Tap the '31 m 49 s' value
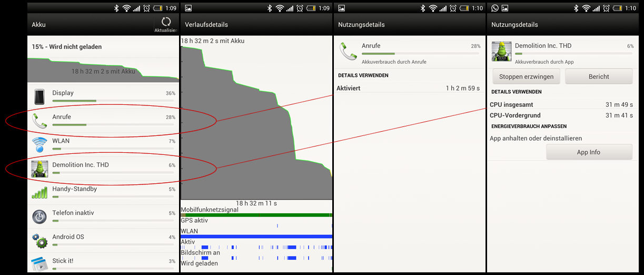 (619, 105)
